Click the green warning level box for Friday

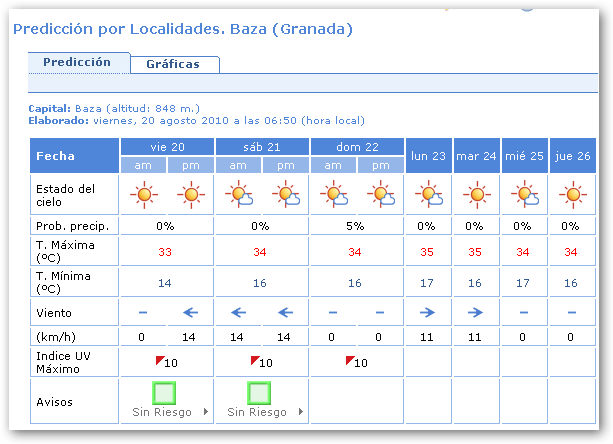(166, 391)
